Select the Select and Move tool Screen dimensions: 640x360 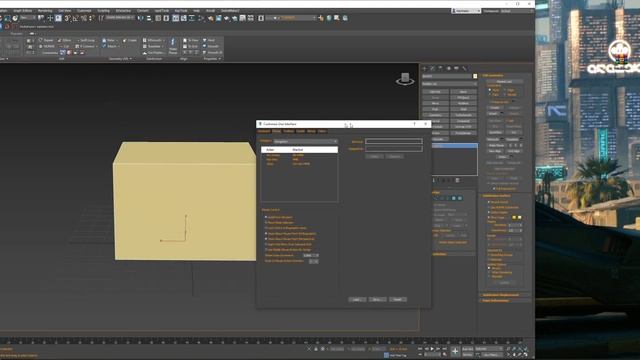coord(50,18)
